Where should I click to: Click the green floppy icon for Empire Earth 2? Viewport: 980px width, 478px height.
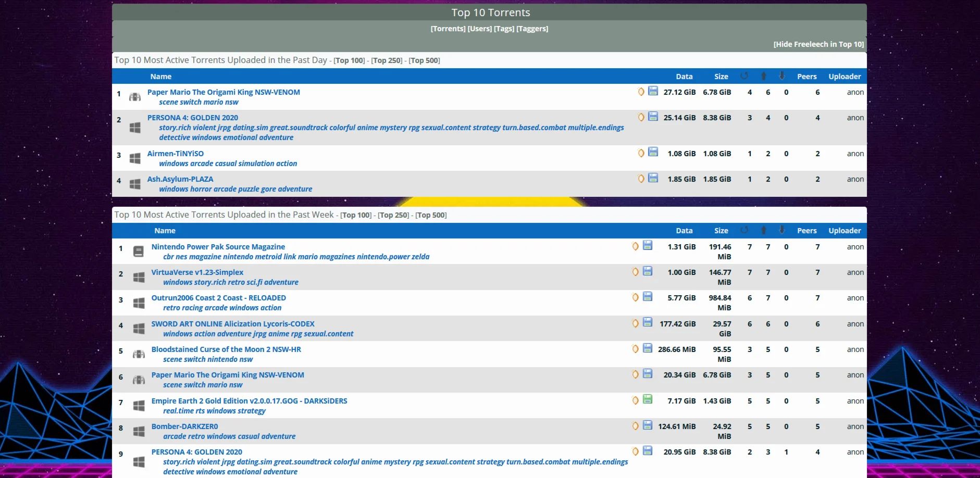[x=648, y=399]
